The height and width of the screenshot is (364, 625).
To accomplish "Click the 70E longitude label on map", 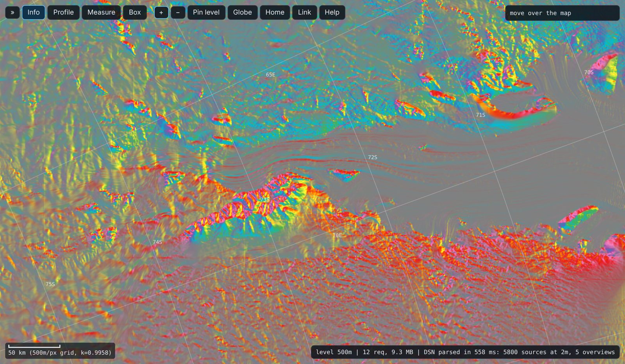I will [337, 235].
